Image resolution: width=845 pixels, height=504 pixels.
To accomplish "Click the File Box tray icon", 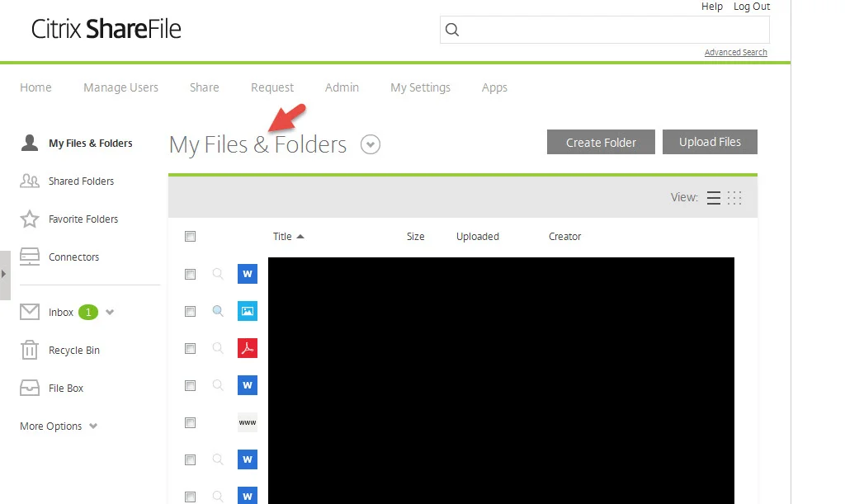I will click(30, 388).
